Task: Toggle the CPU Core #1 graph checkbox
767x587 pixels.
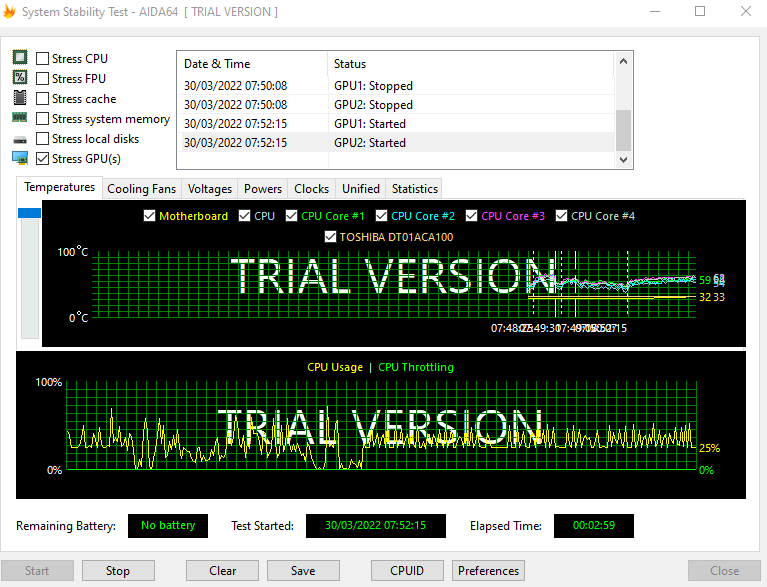Action: pyautogui.click(x=292, y=216)
